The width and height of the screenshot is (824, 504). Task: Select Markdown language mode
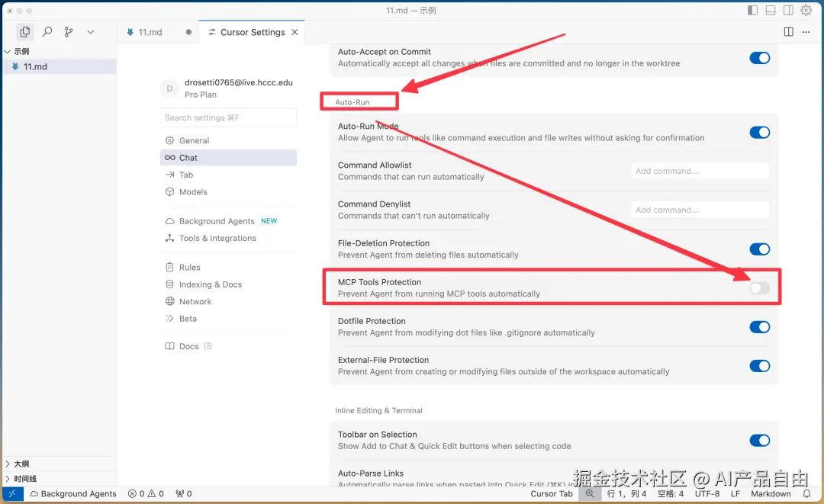(x=771, y=493)
